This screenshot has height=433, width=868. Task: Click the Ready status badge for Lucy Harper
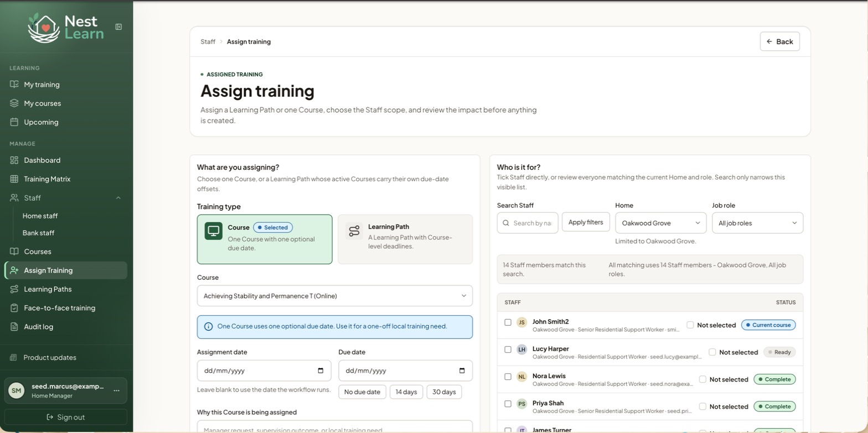point(779,352)
